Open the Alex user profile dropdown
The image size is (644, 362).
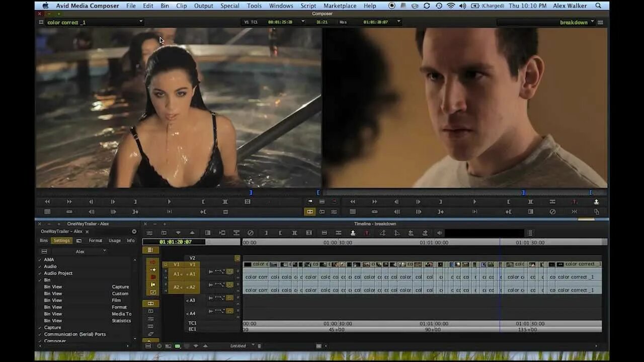tap(105, 251)
